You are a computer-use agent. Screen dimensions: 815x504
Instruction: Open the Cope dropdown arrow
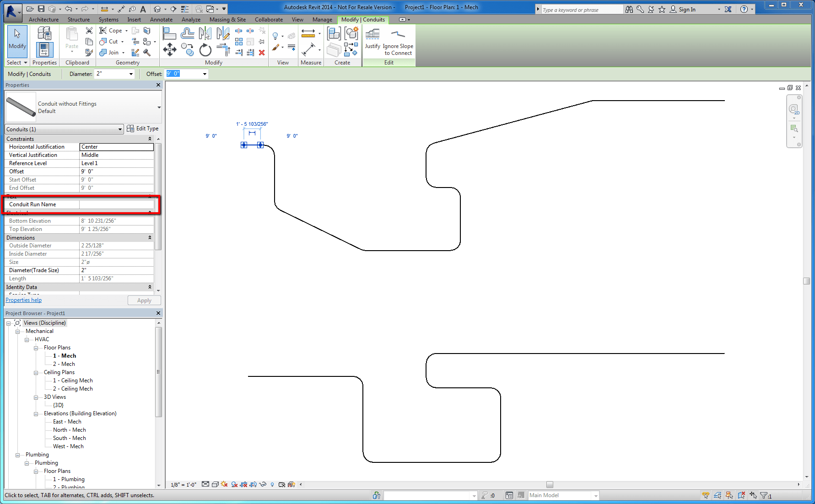(x=126, y=30)
